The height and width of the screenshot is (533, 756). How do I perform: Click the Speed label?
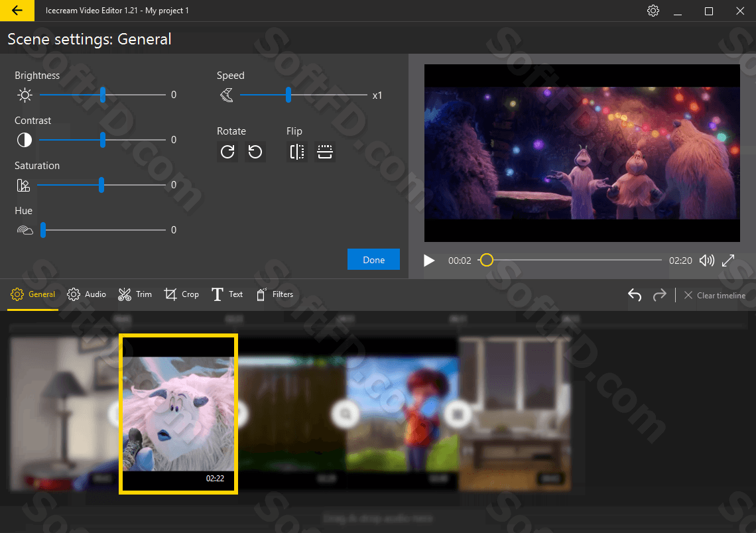click(x=231, y=76)
